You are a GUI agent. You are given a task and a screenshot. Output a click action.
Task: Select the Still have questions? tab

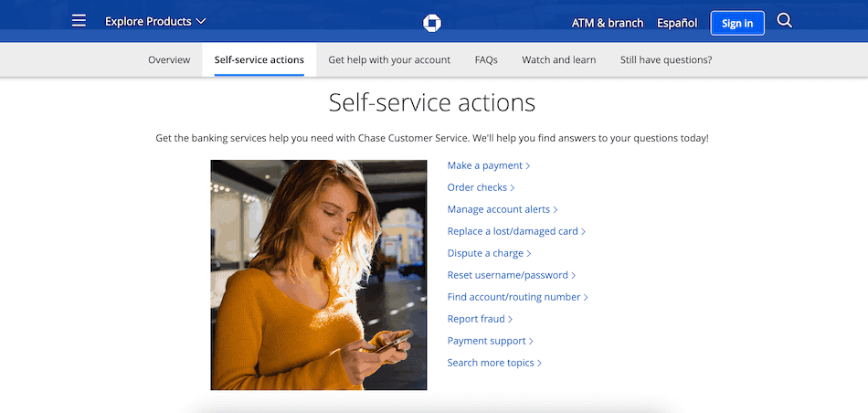coord(666,60)
